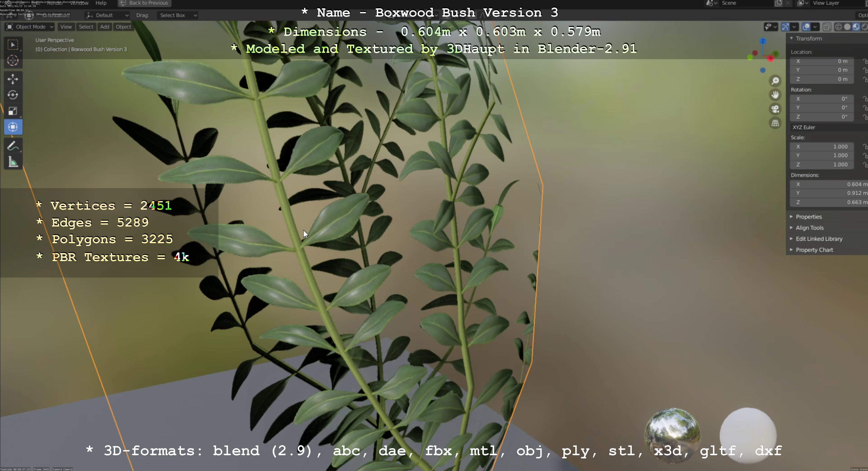Image resolution: width=868 pixels, height=471 pixels.
Task: Open the Object menu
Action: point(123,27)
